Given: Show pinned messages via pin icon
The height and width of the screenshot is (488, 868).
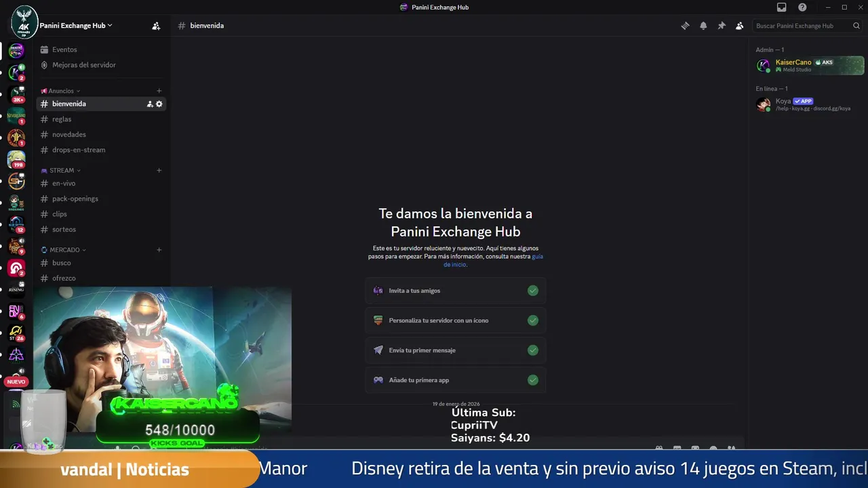Looking at the screenshot, I should (x=722, y=26).
